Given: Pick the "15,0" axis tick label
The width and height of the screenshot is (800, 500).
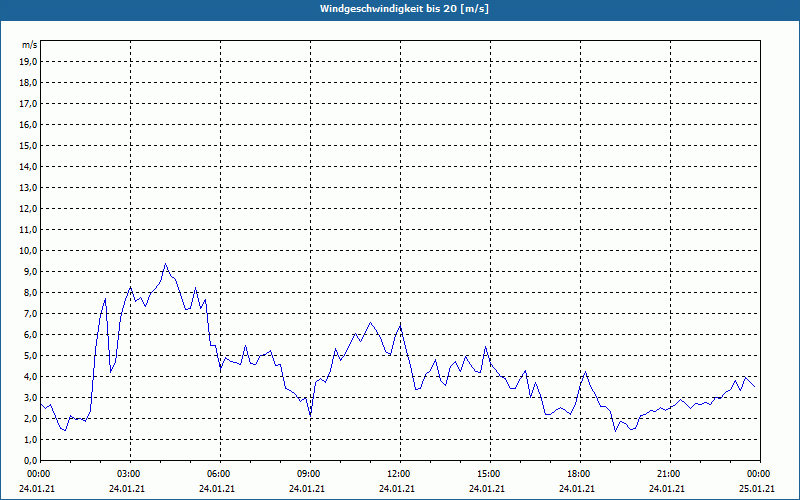Looking at the screenshot, I should (28, 145).
